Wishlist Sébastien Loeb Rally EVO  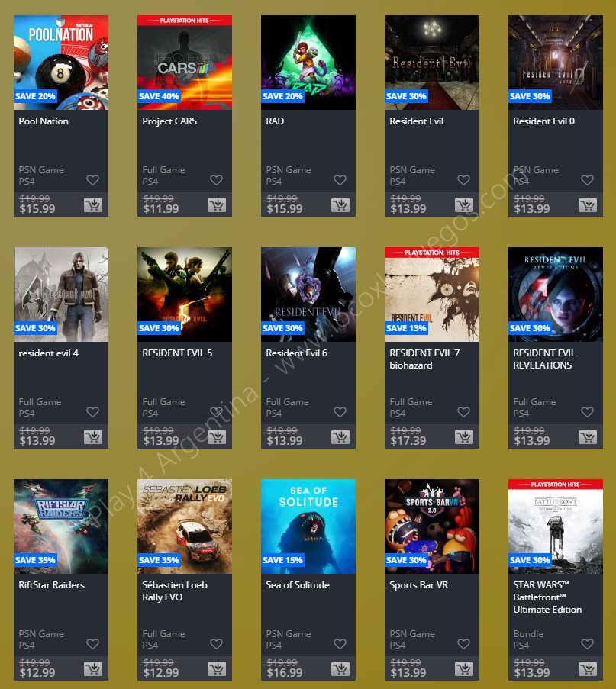(216, 644)
